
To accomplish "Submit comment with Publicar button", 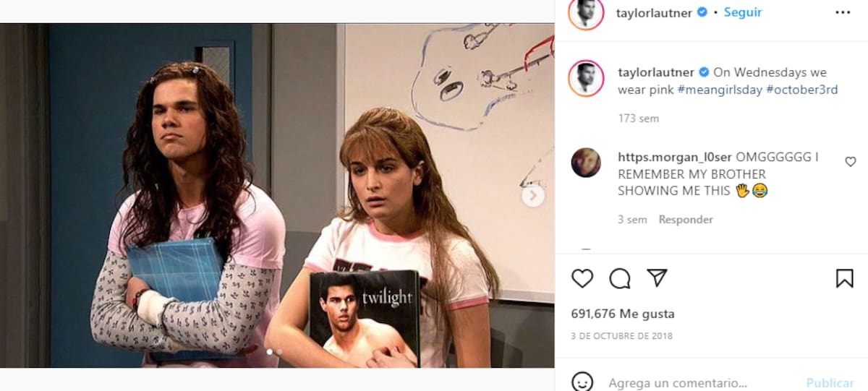I will pyautogui.click(x=830, y=383).
